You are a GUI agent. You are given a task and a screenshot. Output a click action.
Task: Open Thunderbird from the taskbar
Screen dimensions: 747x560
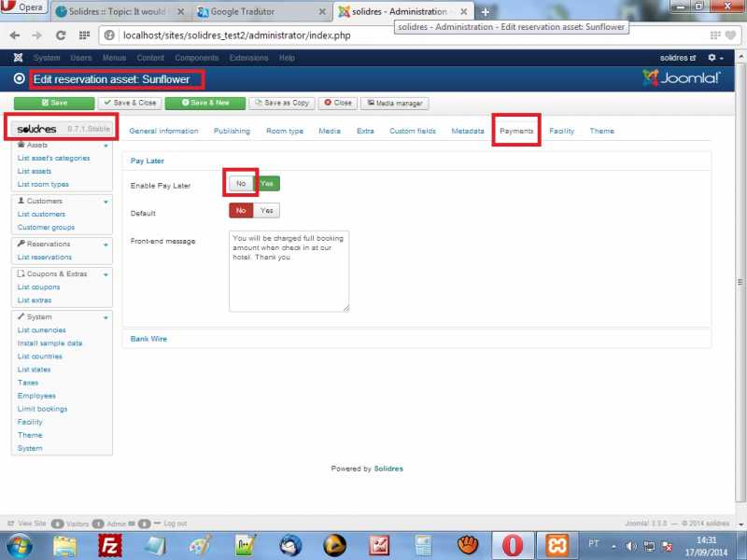pyautogui.click(x=289, y=544)
